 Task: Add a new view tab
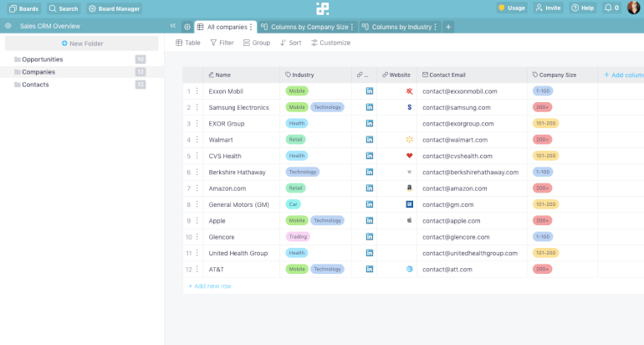pyautogui.click(x=448, y=27)
